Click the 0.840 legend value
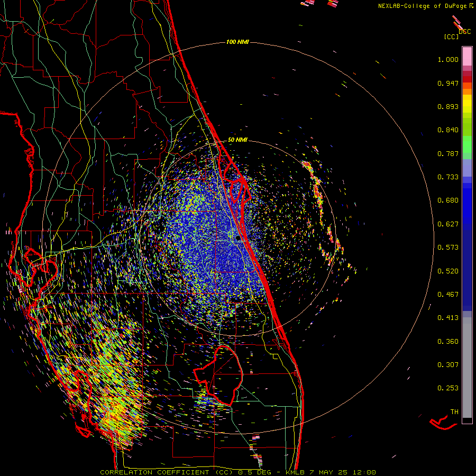Image resolution: width=476 pixels, height=476 pixels. (448, 130)
